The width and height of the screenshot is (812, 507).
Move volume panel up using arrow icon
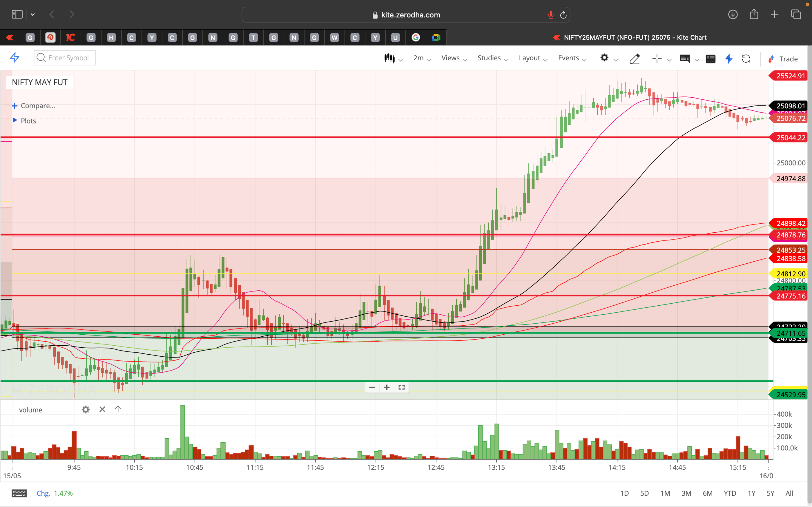(x=118, y=409)
